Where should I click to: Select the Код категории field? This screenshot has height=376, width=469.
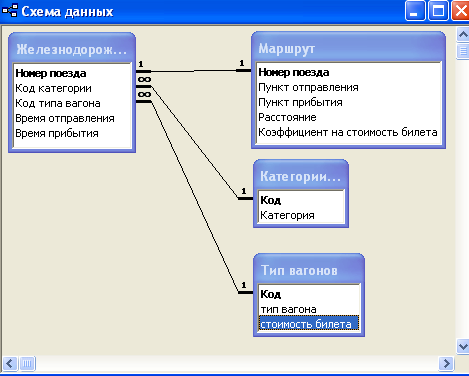point(72,88)
